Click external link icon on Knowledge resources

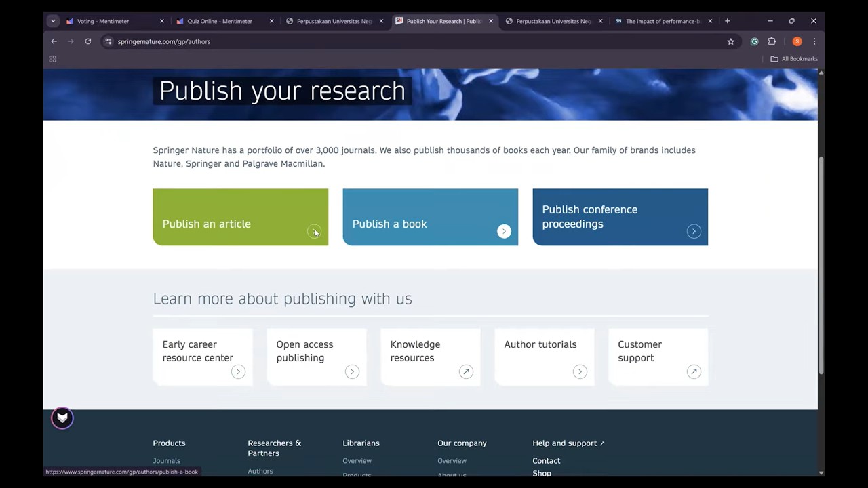(x=466, y=371)
